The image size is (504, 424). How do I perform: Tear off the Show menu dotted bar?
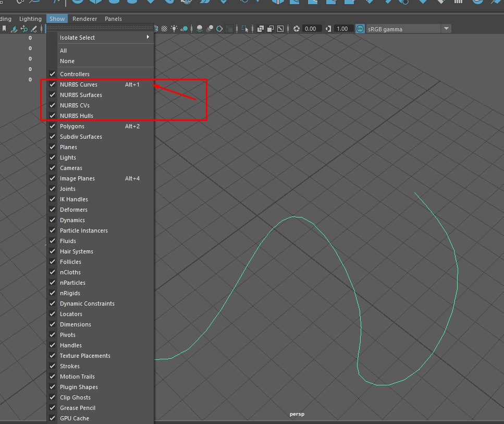click(100, 28)
